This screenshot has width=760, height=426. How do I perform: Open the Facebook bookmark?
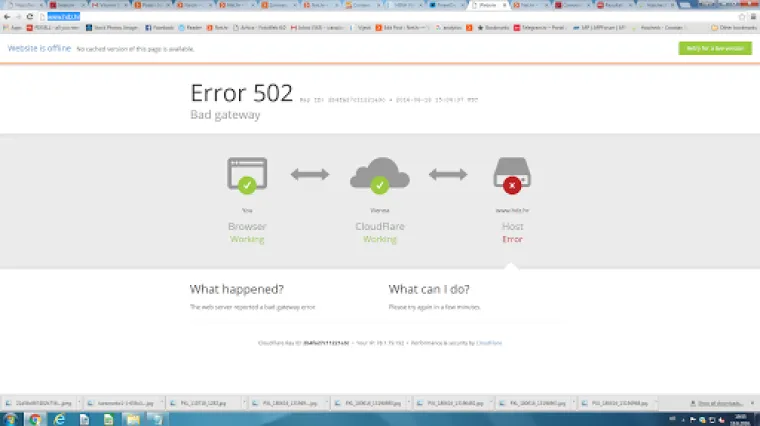tap(158, 28)
